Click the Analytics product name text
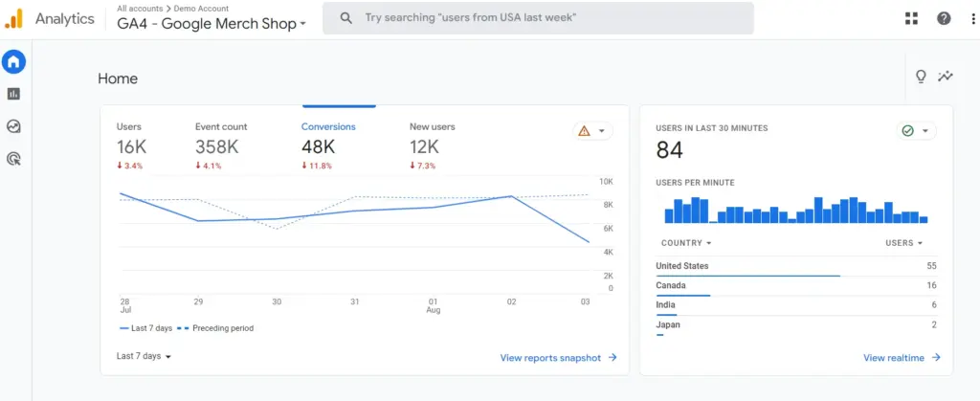This screenshot has width=980, height=401. [64, 19]
